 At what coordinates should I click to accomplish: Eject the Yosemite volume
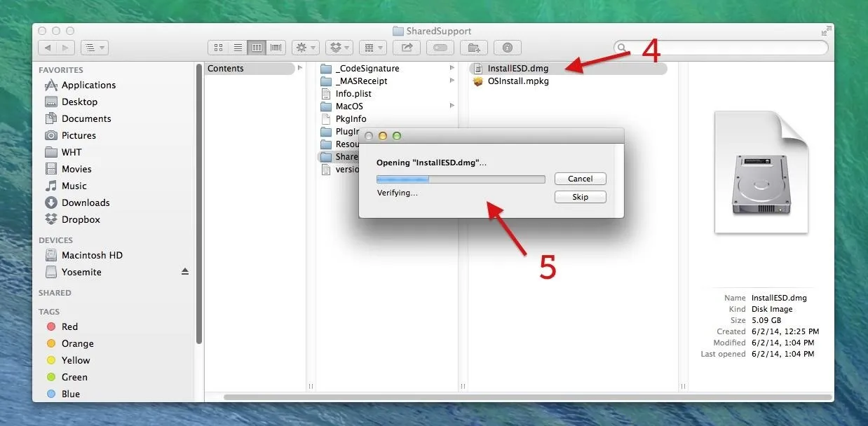185,272
